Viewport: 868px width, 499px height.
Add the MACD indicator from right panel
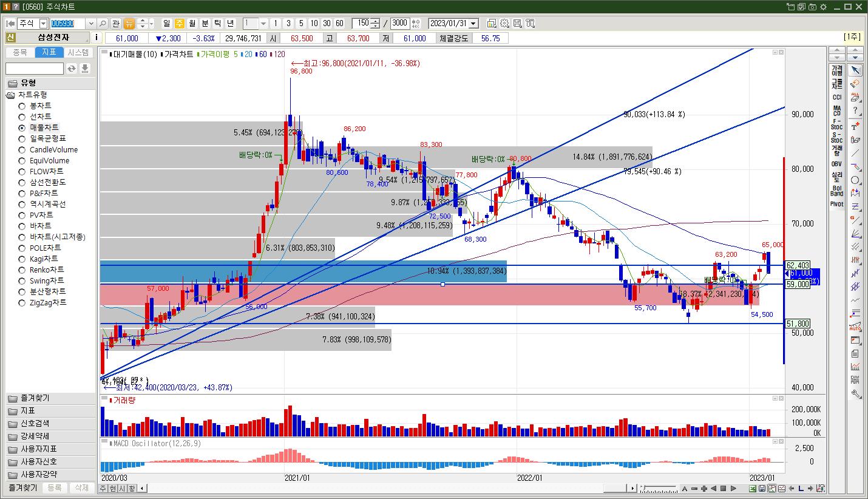point(837,111)
